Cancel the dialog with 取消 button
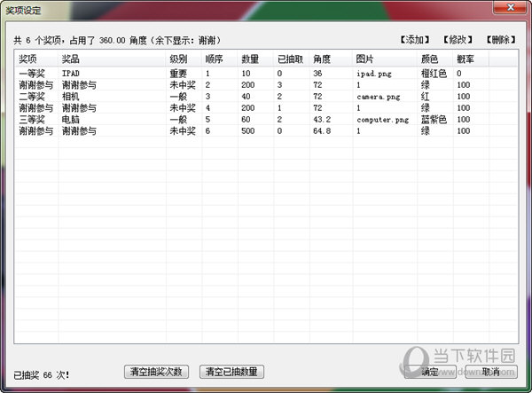532x393 pixels. tap(491, 372)
